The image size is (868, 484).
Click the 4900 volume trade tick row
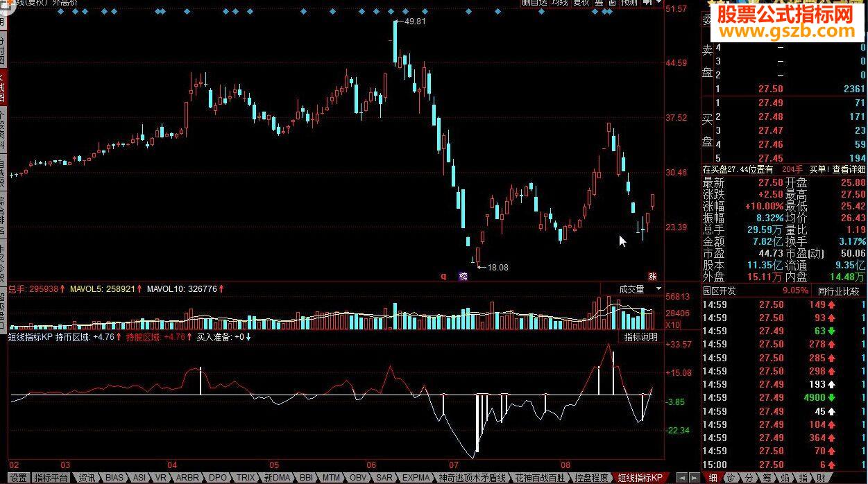point(784,397)
